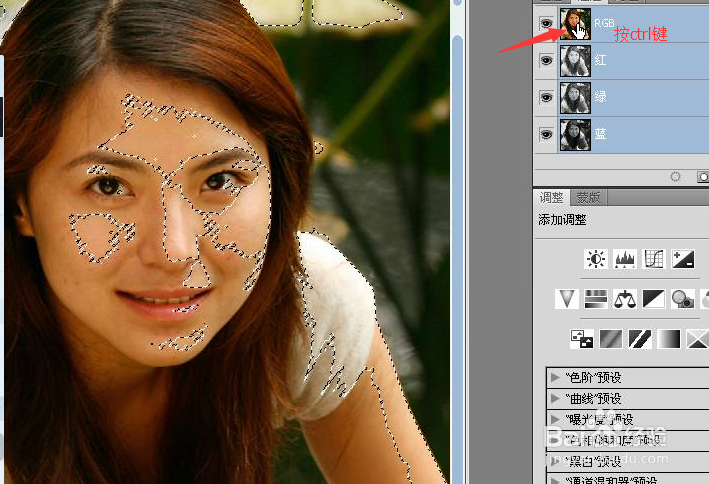Add a Black & White adjustment
The width and height of the screenshot is (709, 484).
[654, 299]
